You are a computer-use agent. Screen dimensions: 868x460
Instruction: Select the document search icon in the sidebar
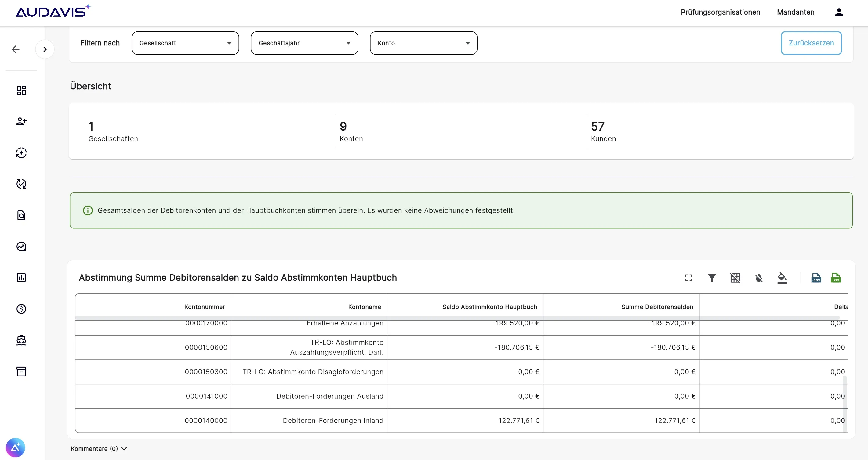click(x=21, y=215)
